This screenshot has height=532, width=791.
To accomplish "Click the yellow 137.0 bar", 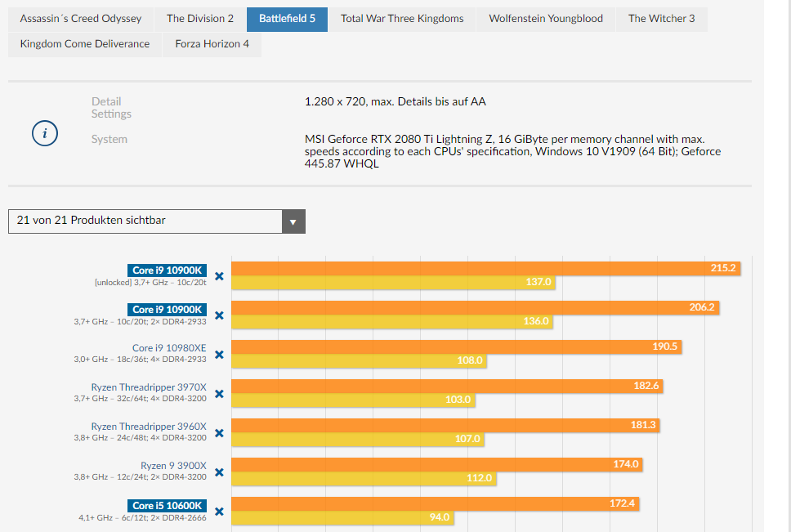I will pyautogui.click(x=394, y=283).
